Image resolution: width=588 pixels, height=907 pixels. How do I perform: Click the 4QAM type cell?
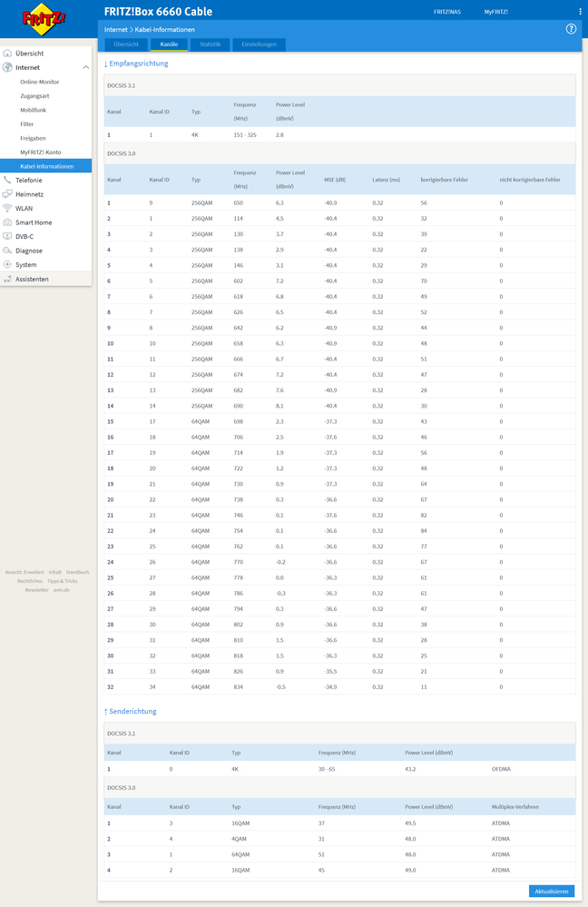(x=239, y=839)
